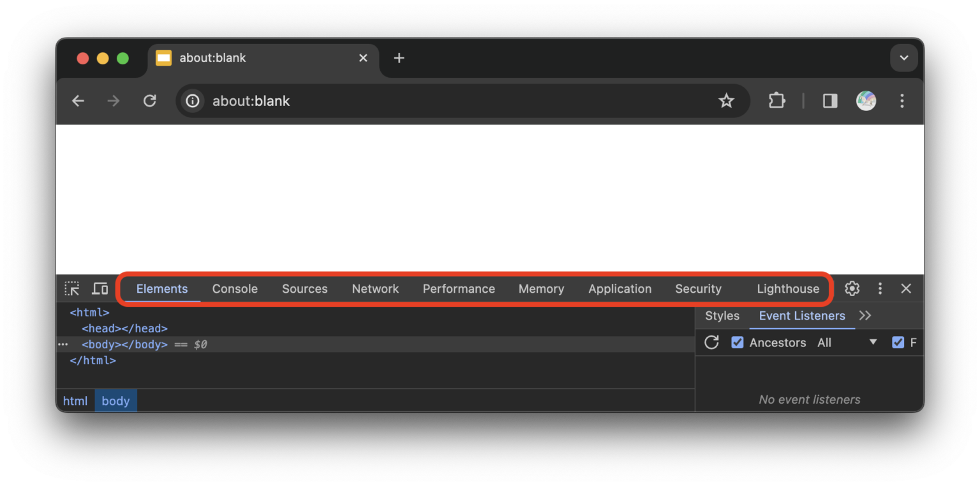This screenshot has width=980, height=486.
Task: Open the Memory tab
Action: click(541, 289)
